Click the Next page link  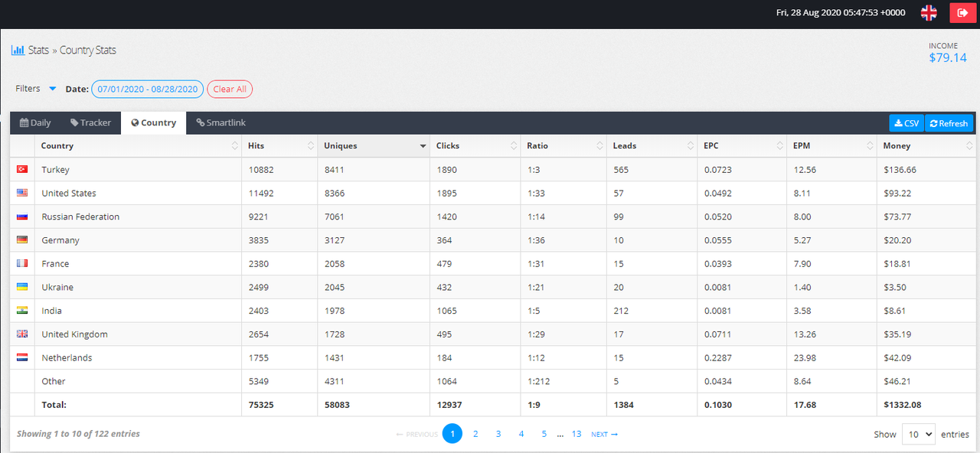tap(604, 434)
